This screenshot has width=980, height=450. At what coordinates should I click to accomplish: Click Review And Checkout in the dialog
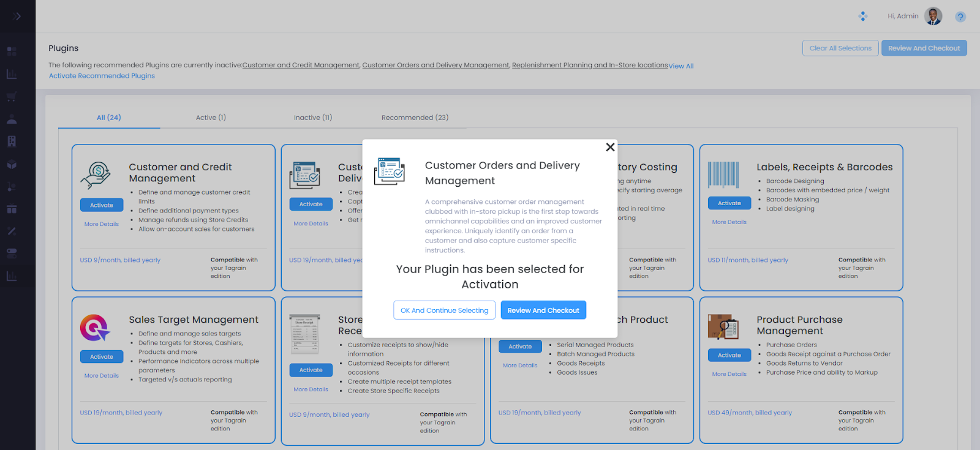pos(543,310)
